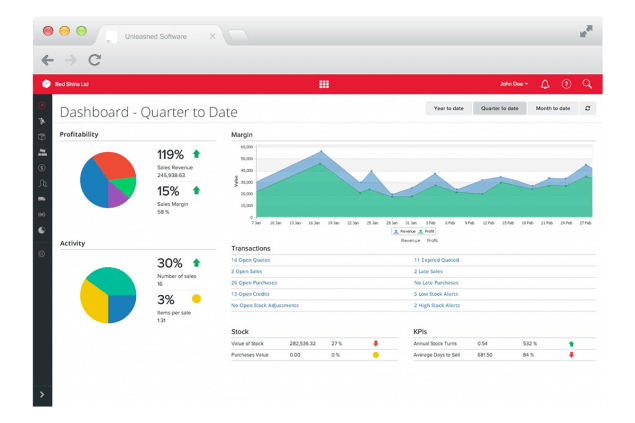Image resolution: width=635 pixels, height=423 pixels.
Task: Select the Month to date view
Action: [x=552, y=108]
